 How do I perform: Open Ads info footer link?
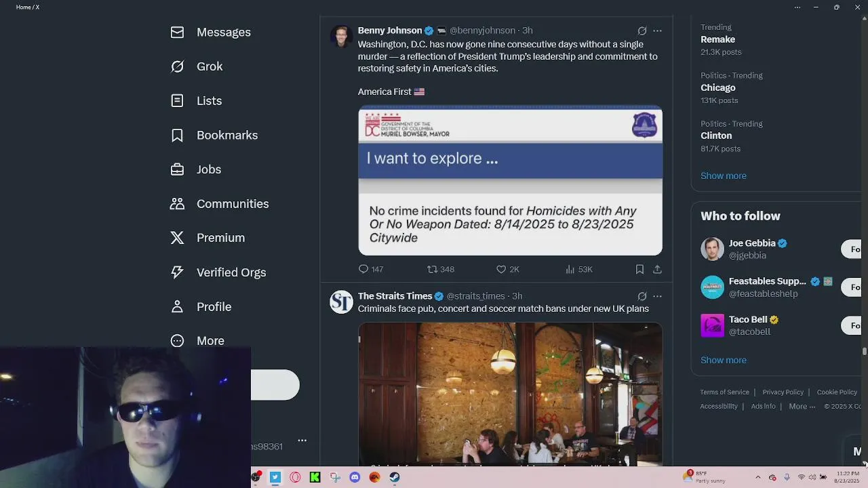[x=763, y=406]
